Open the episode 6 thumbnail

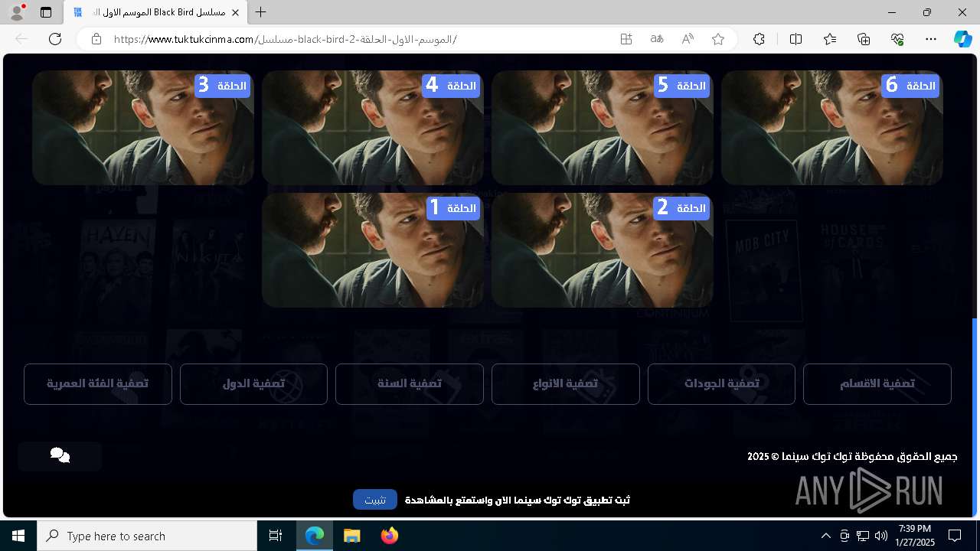(x=832, y=128)
